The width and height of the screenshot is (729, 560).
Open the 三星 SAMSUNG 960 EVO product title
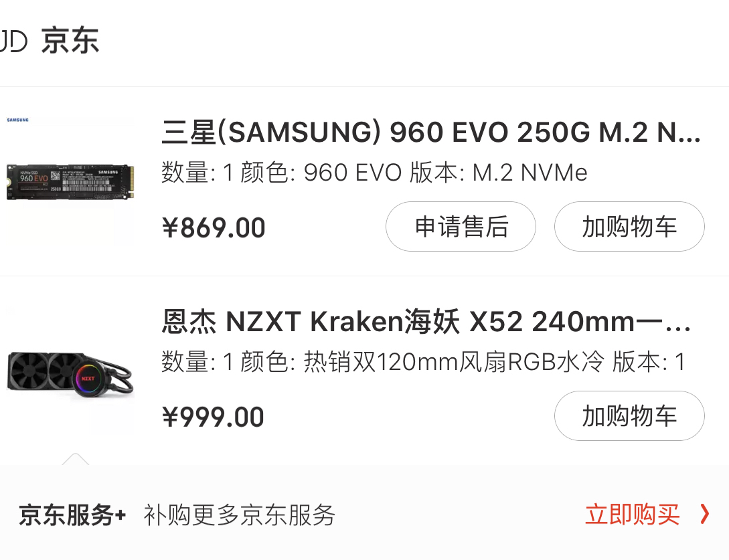pyautogui.click(x=431, y=132)
